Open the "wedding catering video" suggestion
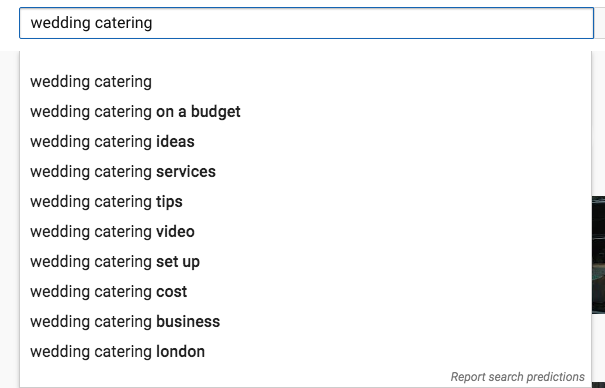This screenshot has height=388, width=605. point(305,232)
